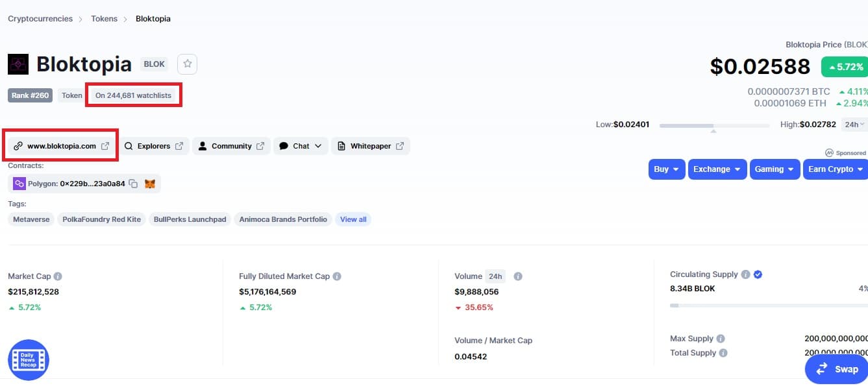Click the $0.02588 price value

[x=760, y=66]
